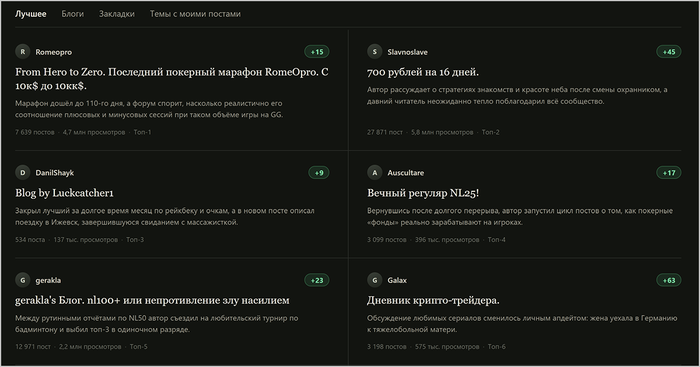Screen dimensions: 700x367
Task: Open gerakla's Блог nl100+ title
Action: coord(152,300)
